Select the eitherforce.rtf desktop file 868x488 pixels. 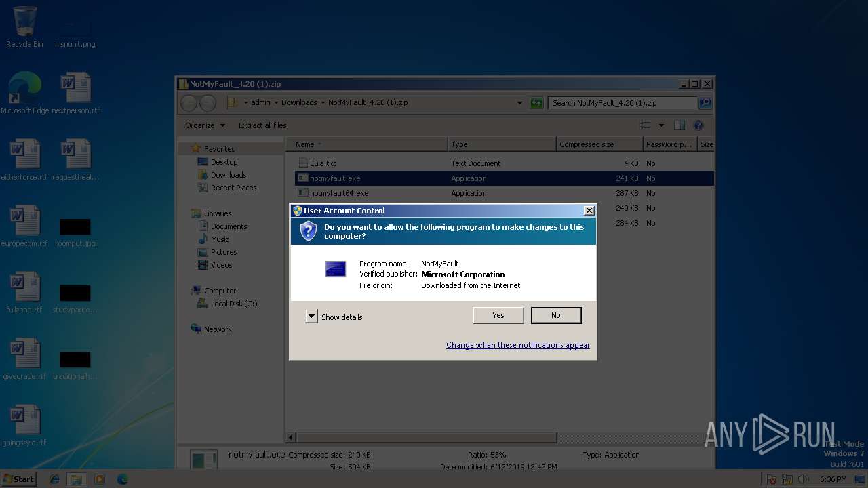pos(24,160)
